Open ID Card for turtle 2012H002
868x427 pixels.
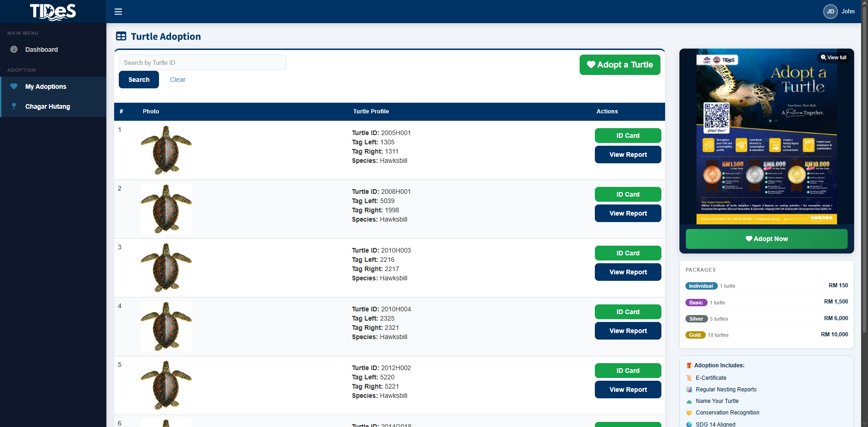pyautogui.click(x=628, y=371)
